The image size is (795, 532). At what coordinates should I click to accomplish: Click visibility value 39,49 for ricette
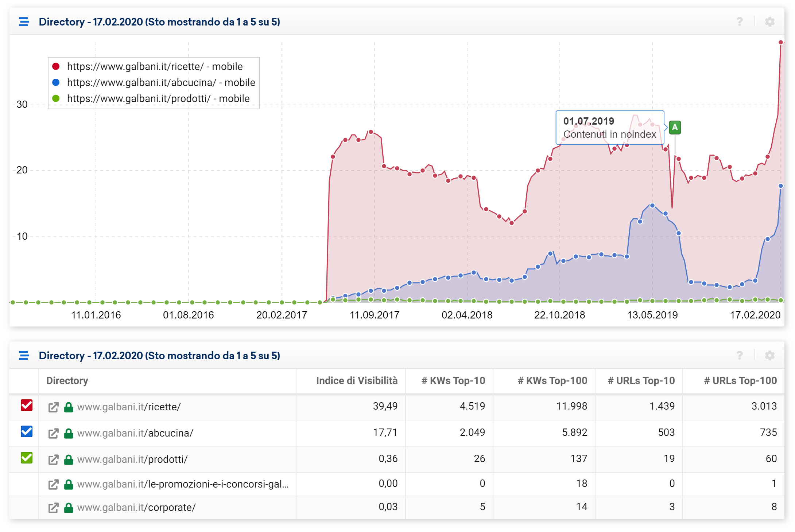coord(385,406)
